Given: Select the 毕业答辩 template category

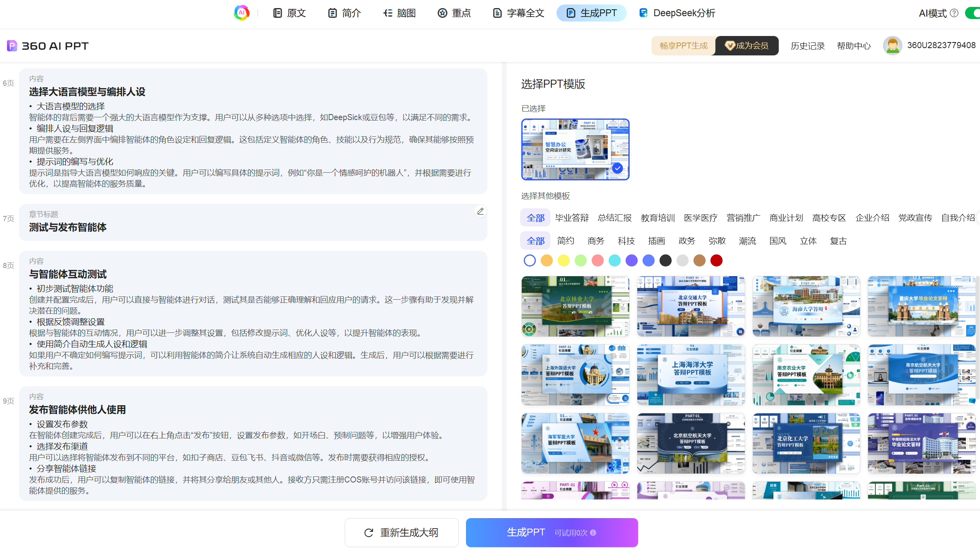Looking at the screenshot, I should click(572, 218).
